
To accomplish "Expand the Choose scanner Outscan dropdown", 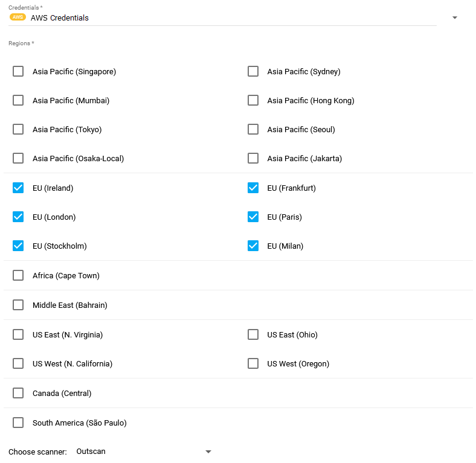I will 208,452.
